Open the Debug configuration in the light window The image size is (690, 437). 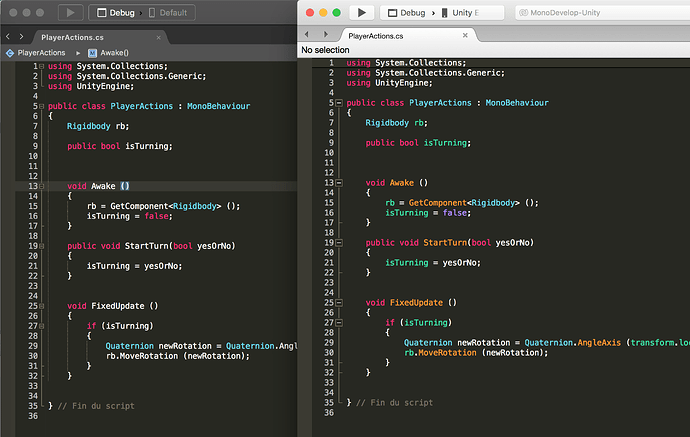click(x=407, y=13)
